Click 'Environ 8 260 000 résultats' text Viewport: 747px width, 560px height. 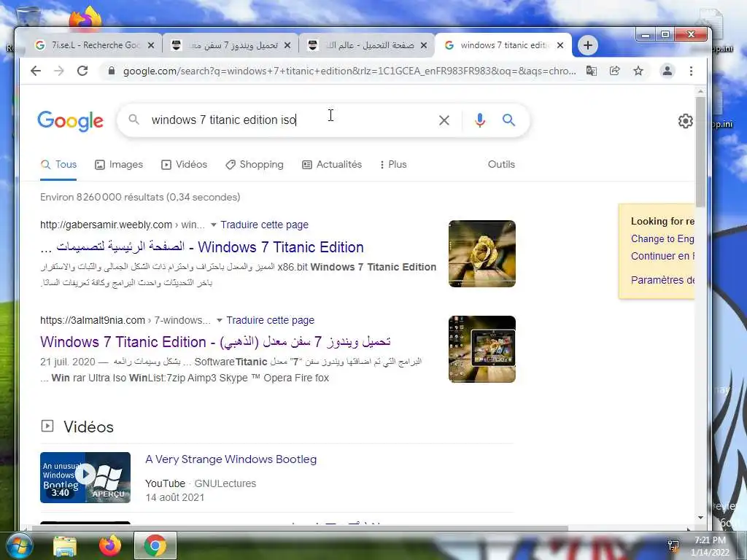(140, 197)
